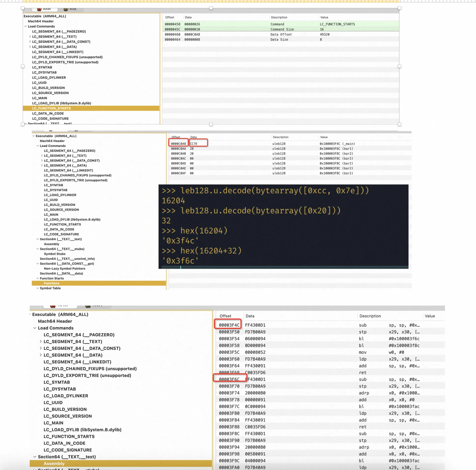This screenshot has height=470, width=476.
Task: Select the 0x100003F4C (_main) value cell
Action: pos(337,144)
